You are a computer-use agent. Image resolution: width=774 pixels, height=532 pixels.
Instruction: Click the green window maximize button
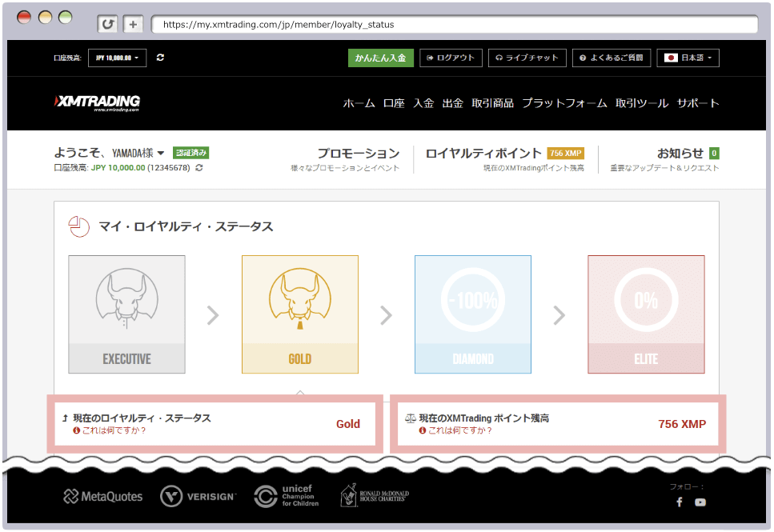(x=65, y=18)
